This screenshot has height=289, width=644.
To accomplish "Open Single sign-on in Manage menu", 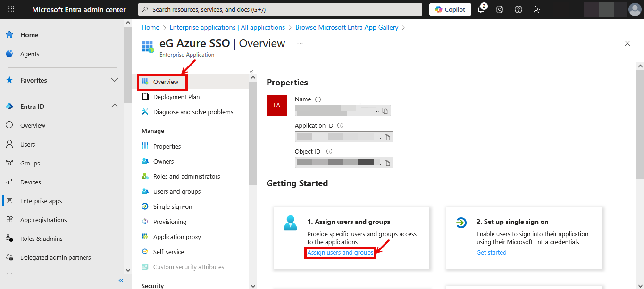I will click(172, 206).
